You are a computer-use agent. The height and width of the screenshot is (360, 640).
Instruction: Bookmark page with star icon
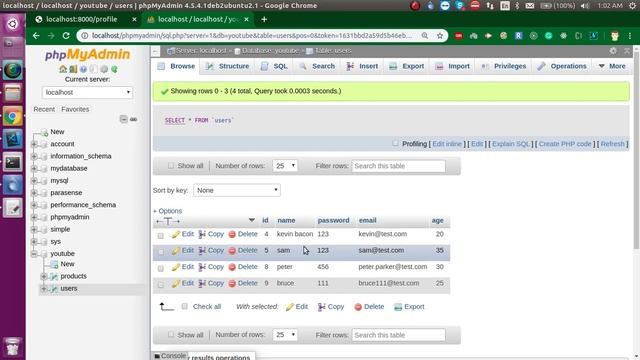440,36
